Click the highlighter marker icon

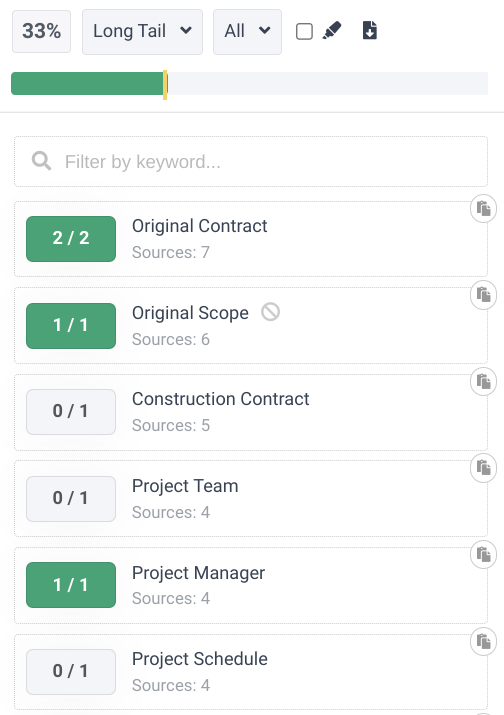pos(332,31)
